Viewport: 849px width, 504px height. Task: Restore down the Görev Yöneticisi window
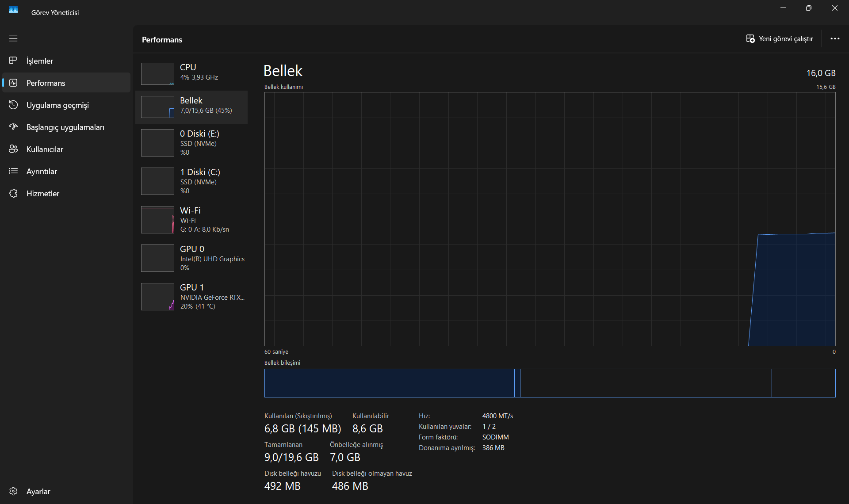click(x=809, y=8)
